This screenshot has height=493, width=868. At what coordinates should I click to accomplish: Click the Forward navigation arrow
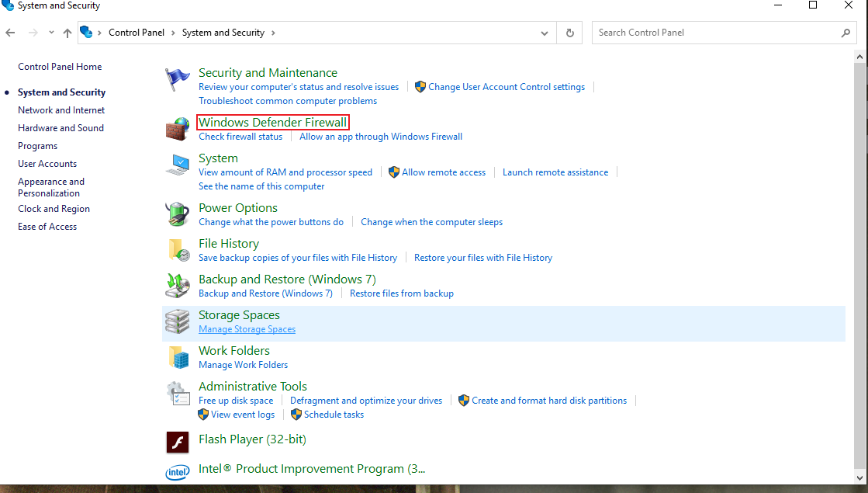click(33, 33)
